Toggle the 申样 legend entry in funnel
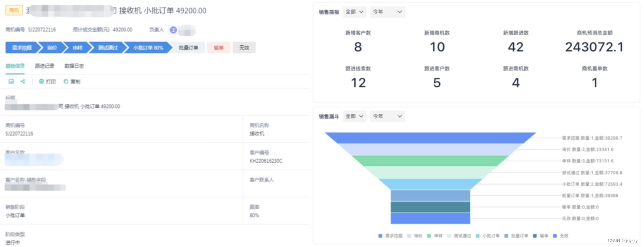 [434, 236]
